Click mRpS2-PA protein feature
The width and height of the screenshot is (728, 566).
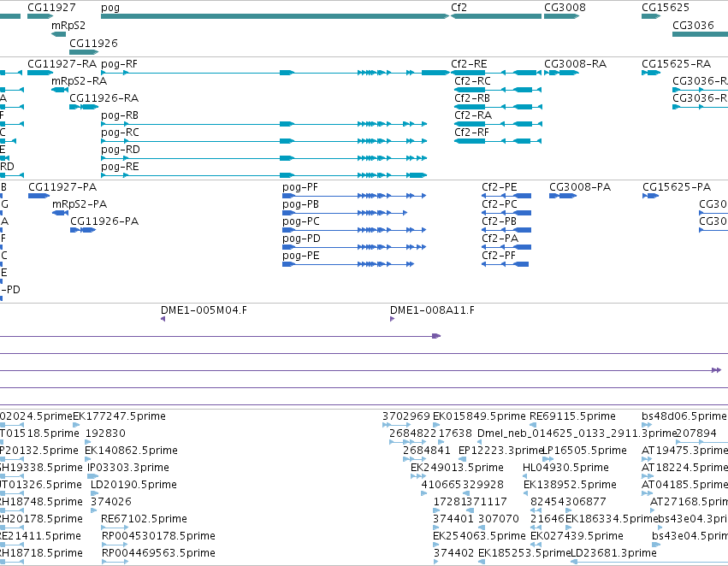point(61,213)
